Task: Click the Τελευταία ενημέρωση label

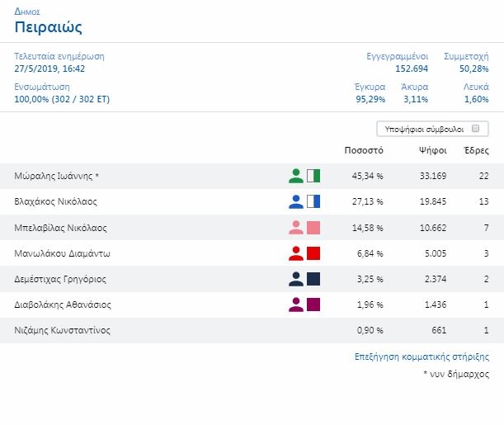Action: [59, 57]
